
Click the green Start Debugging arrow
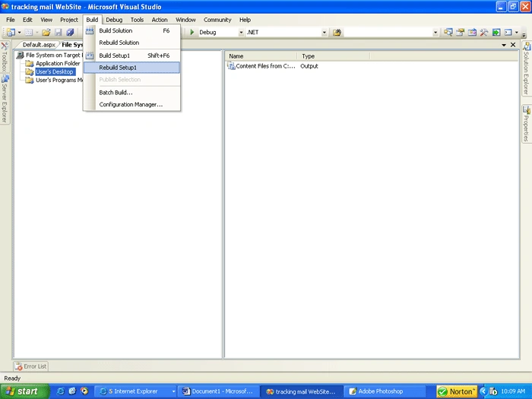(x=192, y=32)
